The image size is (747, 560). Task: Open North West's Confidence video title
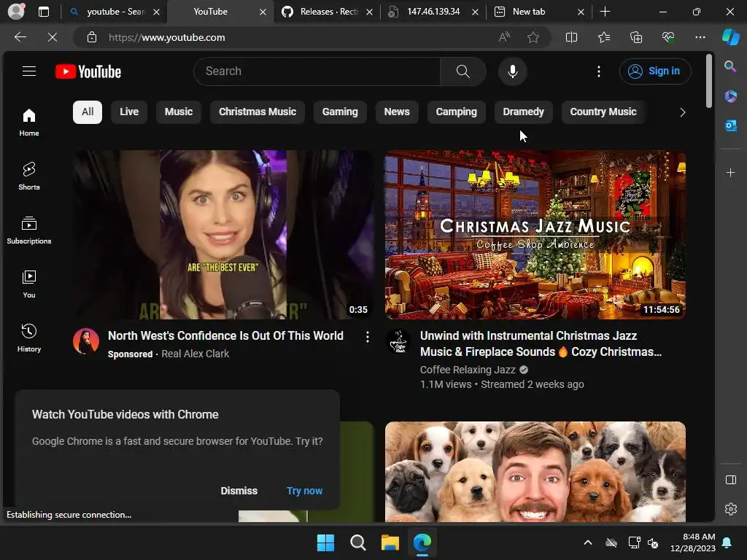click(x=225, y=335)
